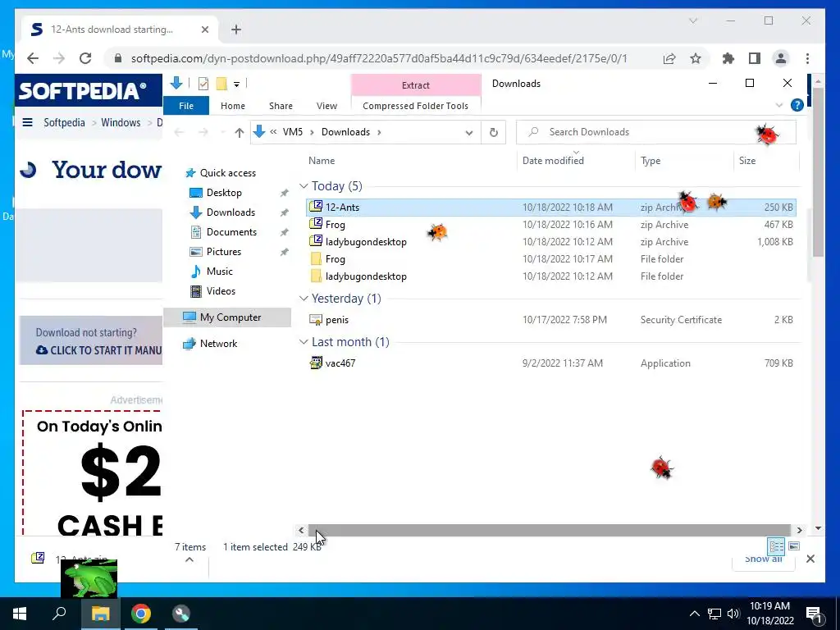Open the File ribbon tab

pyautogui.click(x=186, y=106)
